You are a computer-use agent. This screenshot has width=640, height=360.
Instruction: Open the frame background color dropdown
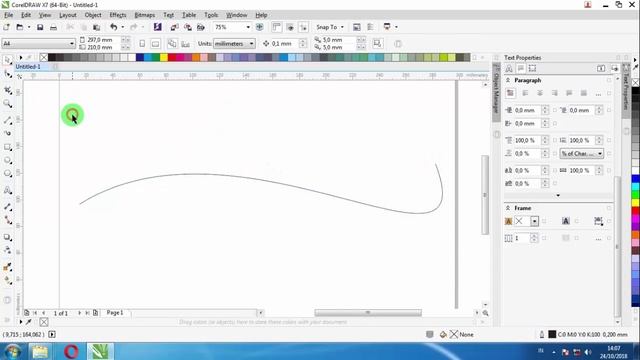click(534, 221)
